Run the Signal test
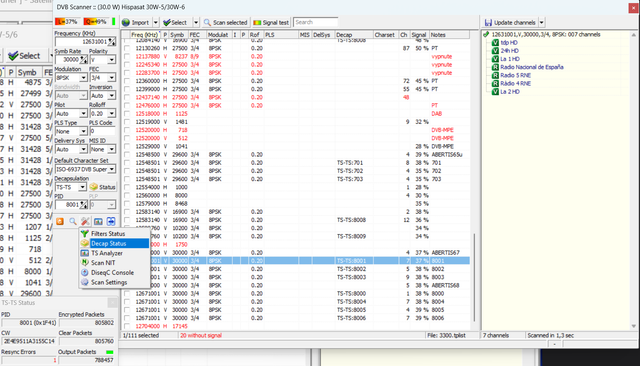Image resolution: width=640 pixels, height=366 pixels. pos(271,22)
